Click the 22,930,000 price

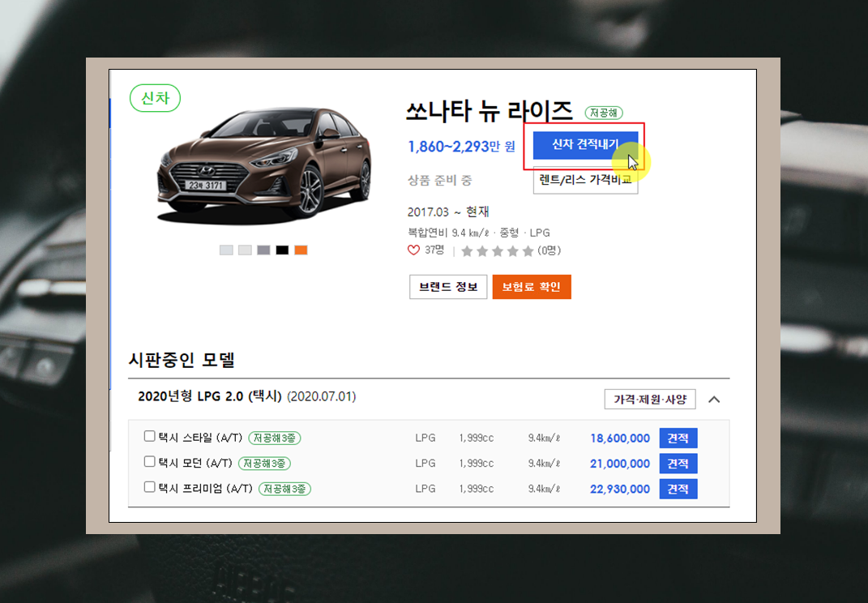(620, 490)
